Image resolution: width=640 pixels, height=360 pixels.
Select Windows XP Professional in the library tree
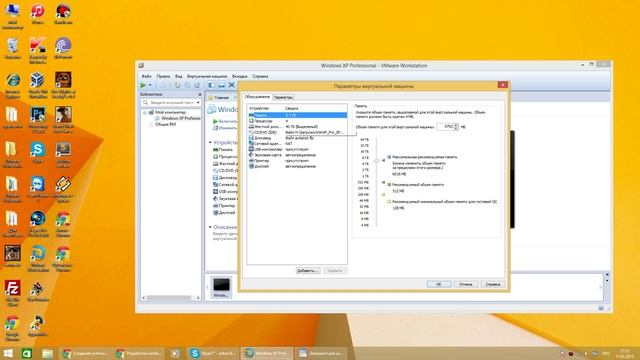coord(178,118)
